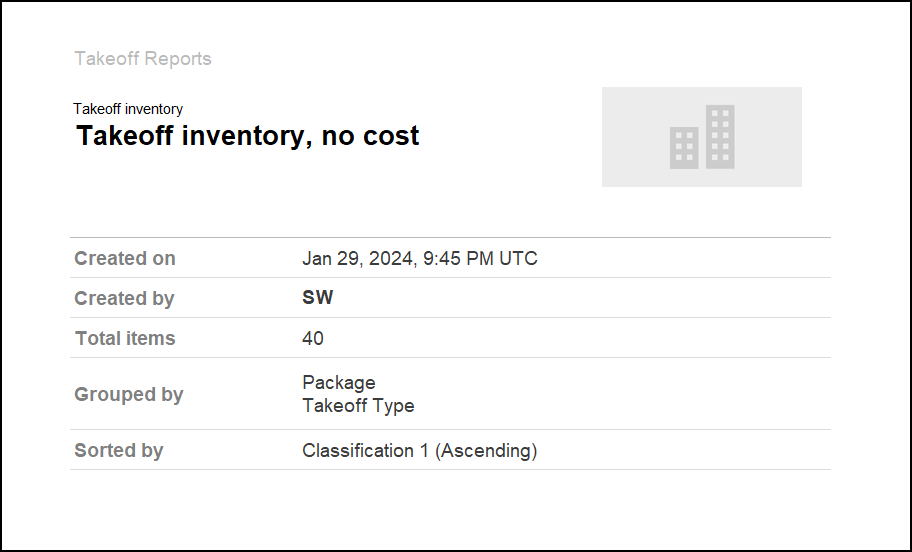The image size is (912, 552).
Task: Click the Takeoff Reports header text
Action: pyautogui.click(x=143, y=59)
